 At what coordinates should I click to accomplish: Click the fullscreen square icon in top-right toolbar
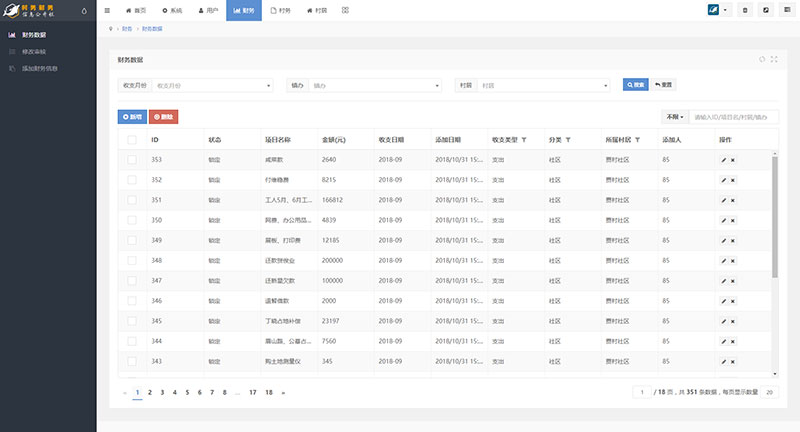click(x=766, y=10)
